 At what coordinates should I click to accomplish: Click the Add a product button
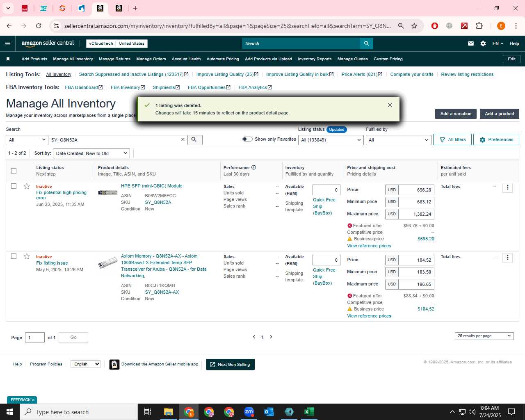[499, 114]
